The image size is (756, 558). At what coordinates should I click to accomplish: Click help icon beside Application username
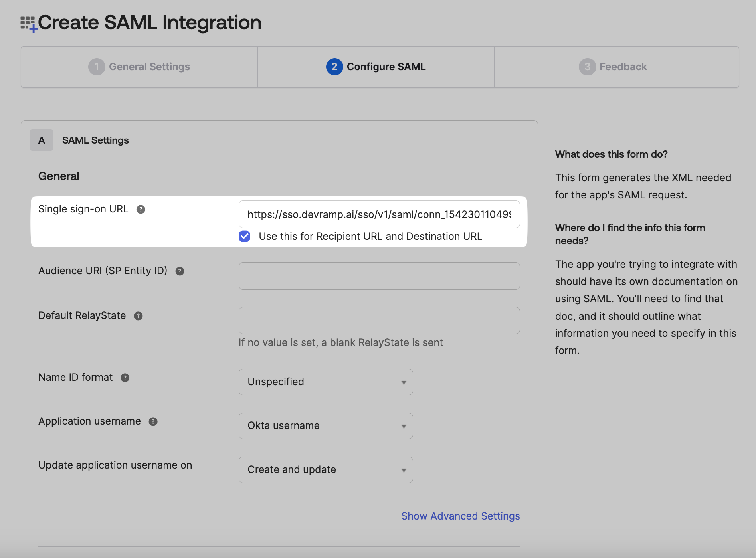click(x=153, y=422)
